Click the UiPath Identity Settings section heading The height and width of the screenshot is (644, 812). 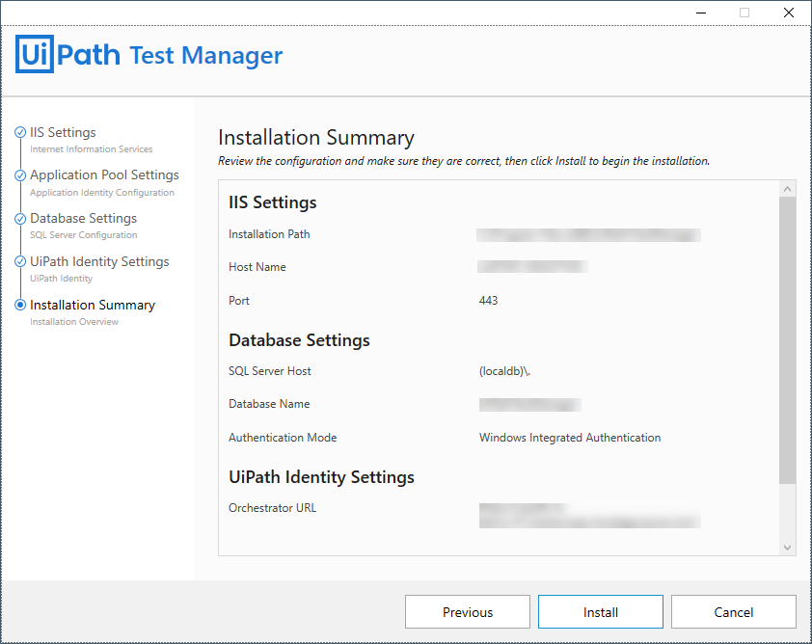pos(321,477)
